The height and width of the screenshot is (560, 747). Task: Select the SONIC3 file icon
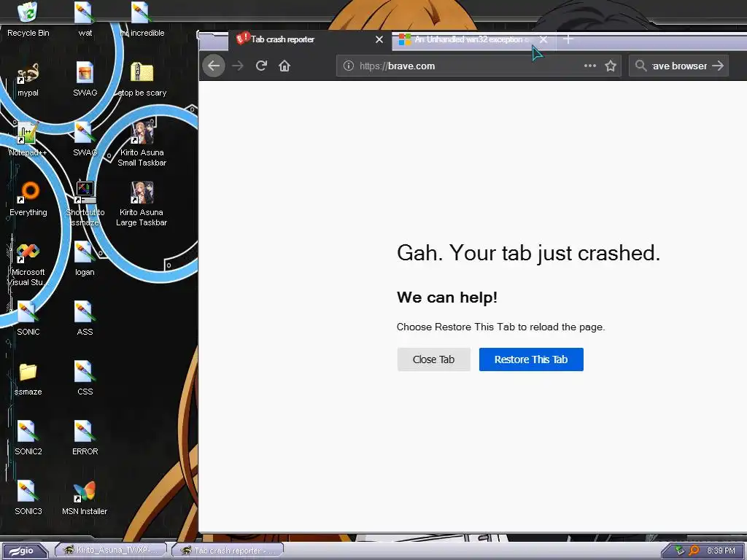pyautogui.click(x=28, y=497)
